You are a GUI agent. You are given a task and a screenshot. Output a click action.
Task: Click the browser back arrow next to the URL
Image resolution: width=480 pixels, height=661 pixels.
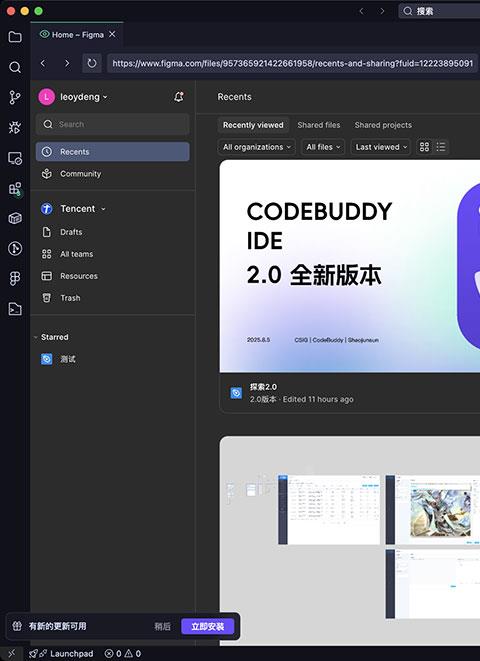pyautogui.click(x=43, y=63)
